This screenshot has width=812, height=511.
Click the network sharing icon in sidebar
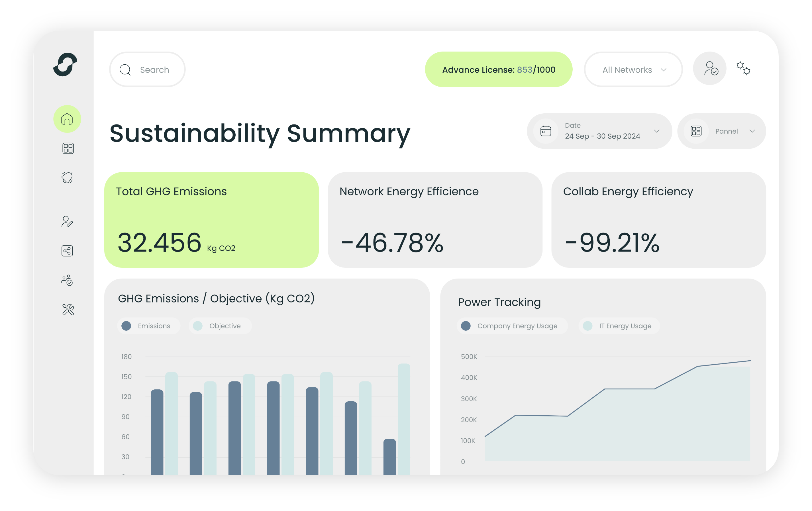click(67, 250)
